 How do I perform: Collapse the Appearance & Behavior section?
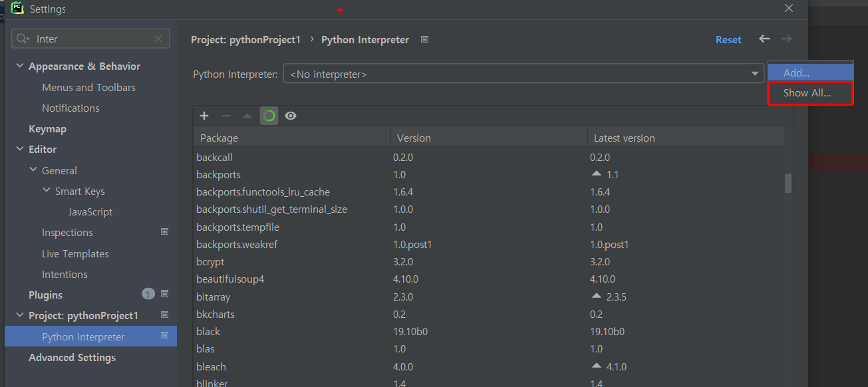20,66
